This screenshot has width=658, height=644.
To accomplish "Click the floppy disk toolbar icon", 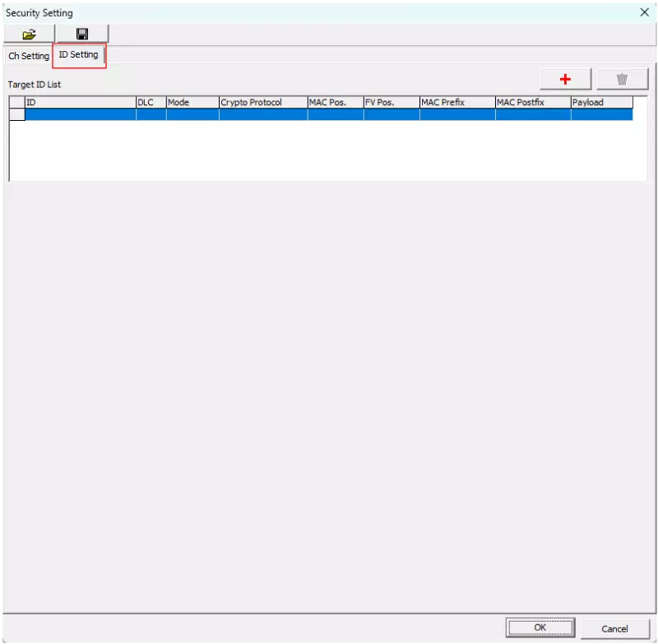I will coord(81,33).
